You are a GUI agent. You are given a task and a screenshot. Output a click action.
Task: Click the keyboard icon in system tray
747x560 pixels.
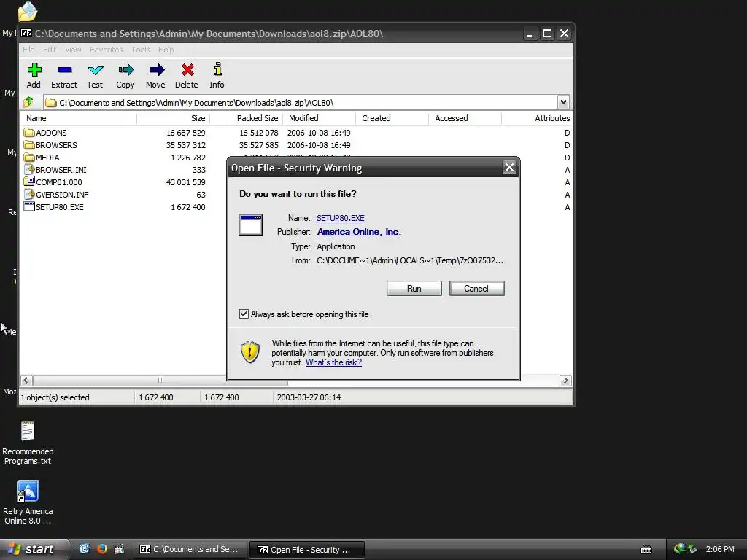coord(646,550)
